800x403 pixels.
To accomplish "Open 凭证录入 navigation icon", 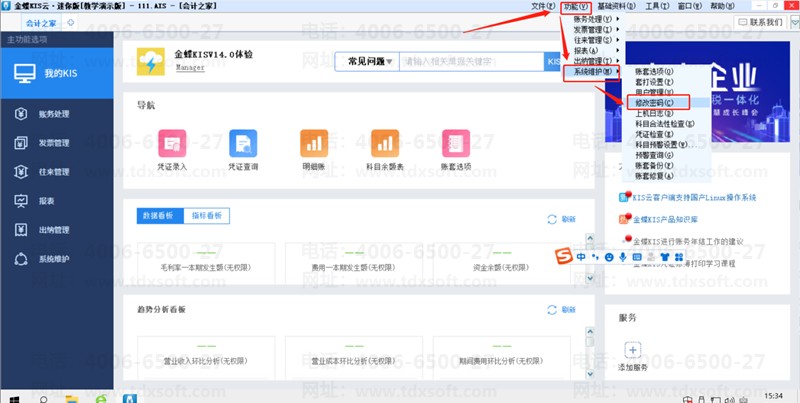I will (172, 143).
